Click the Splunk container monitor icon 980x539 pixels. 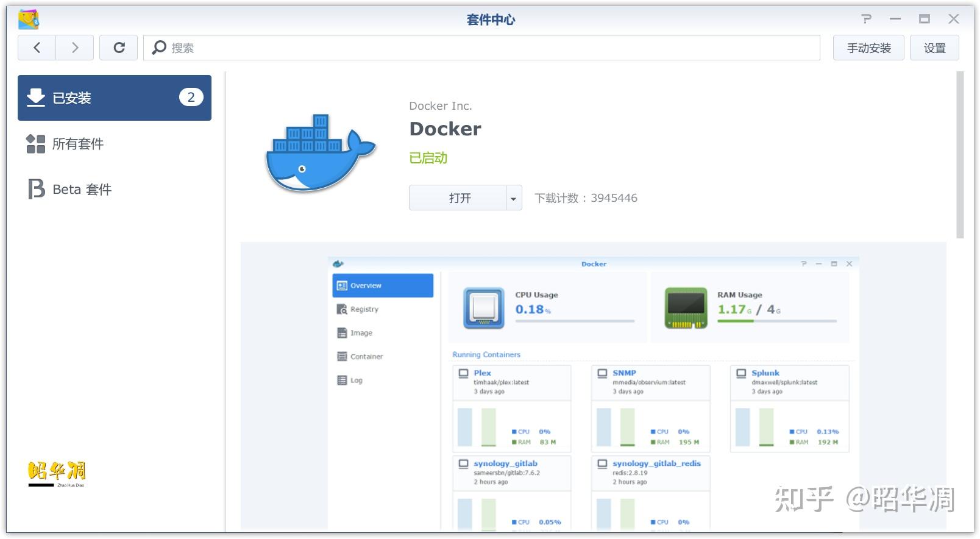coord(741,373)
